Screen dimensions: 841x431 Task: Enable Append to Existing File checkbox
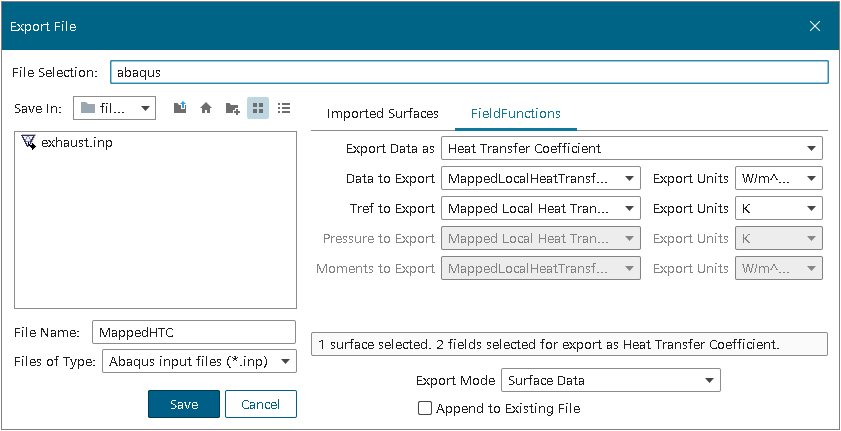[x=425, y=408]
